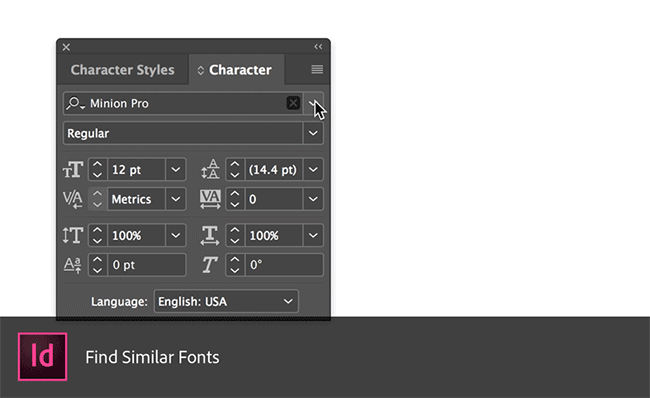Click the baseline shift icon
The image size is (650, 398).
pos(73,265)
